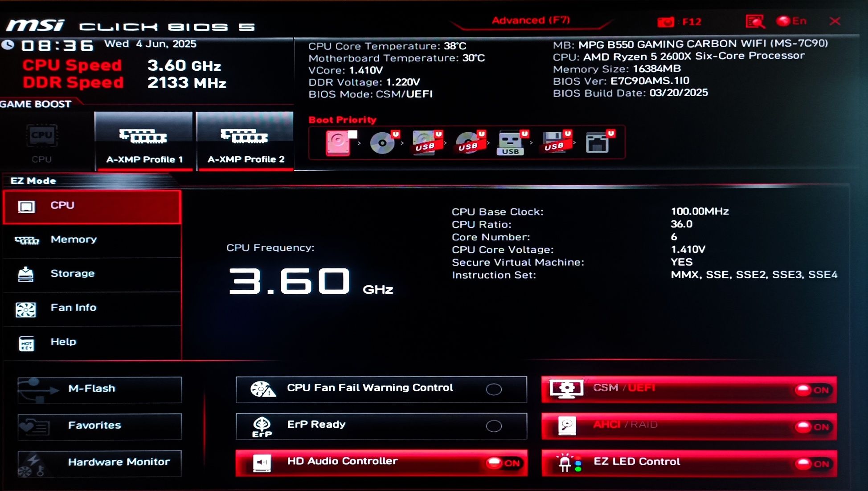868x491 pixels.
Task: Click the clock icon beside the time
Action: pos(8,45)
